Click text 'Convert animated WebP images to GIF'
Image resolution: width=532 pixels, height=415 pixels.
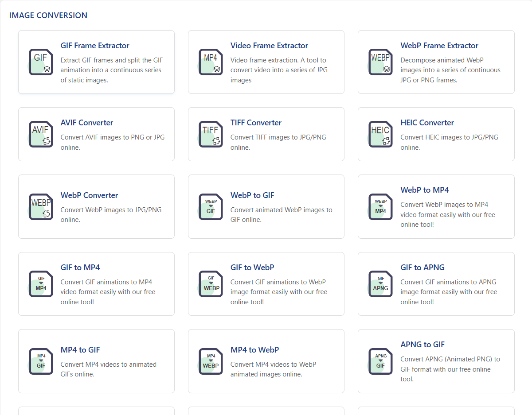point(281,215)
